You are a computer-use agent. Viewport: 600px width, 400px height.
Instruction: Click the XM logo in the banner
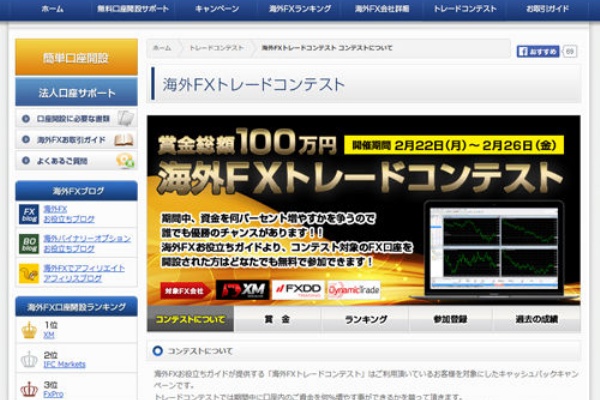243,290
